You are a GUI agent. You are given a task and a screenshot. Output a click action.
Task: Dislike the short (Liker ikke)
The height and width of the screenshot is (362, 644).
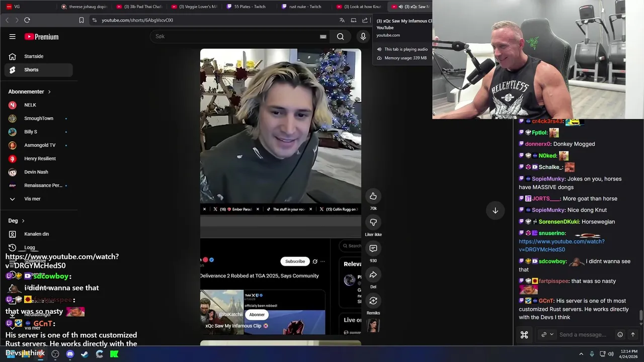pos(373,222)
